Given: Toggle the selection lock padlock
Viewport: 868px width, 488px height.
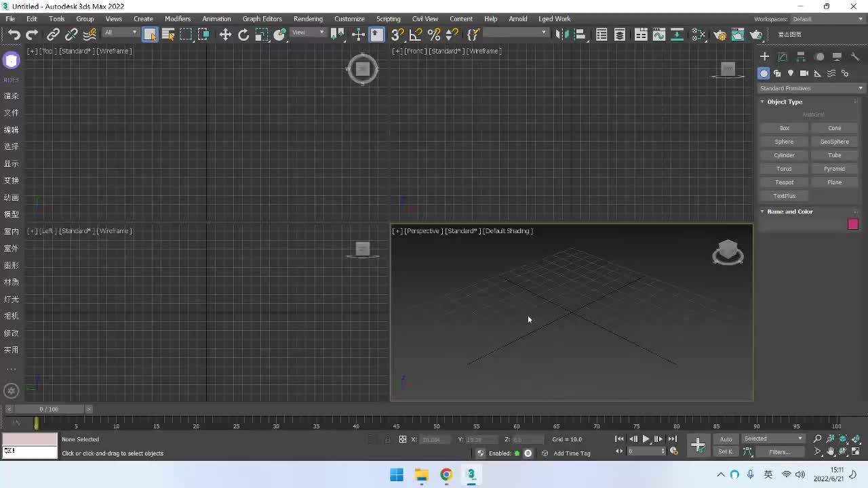Looking at the screenshot, I should coord(387,439).
